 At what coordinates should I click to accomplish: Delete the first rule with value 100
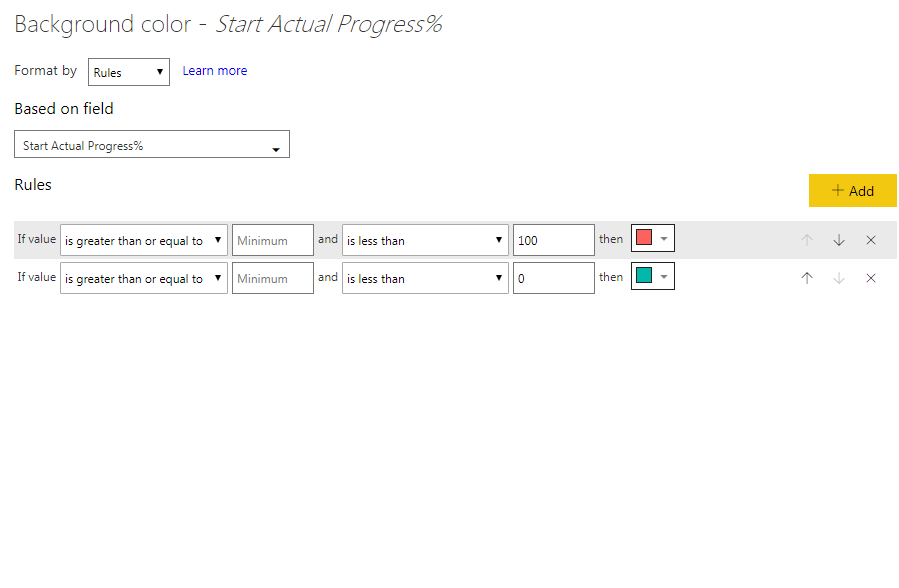(x=871, y=241)
